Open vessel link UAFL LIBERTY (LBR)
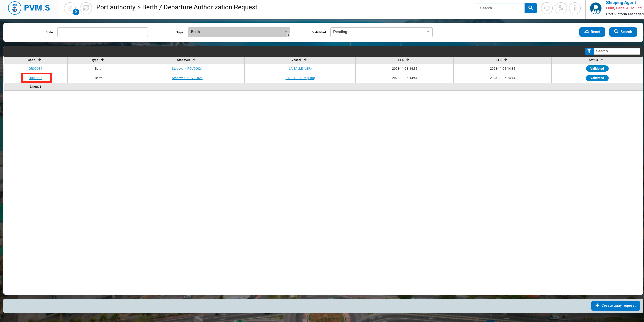The width and height of the screenshot is (644, 322). tap(300, 78)
